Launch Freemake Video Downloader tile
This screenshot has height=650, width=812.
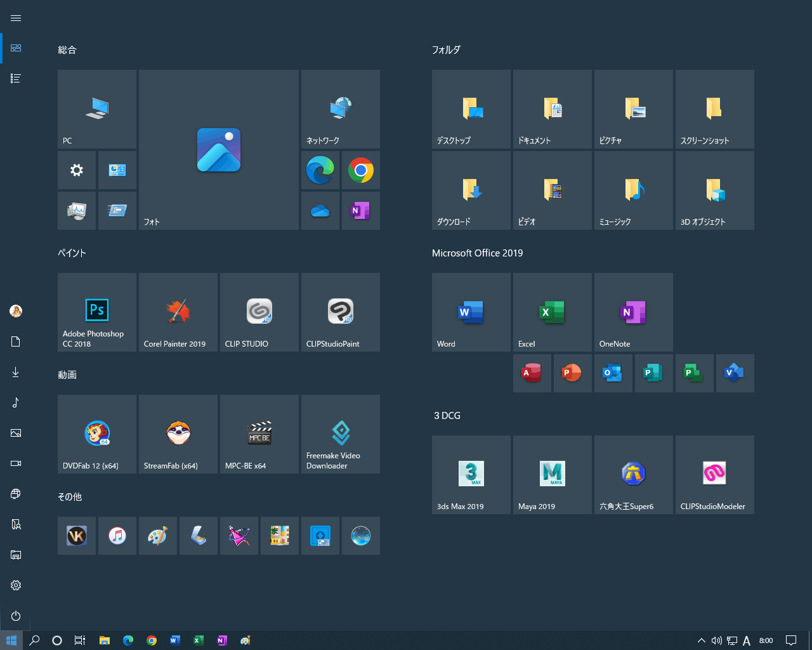[x=341, y=434]
